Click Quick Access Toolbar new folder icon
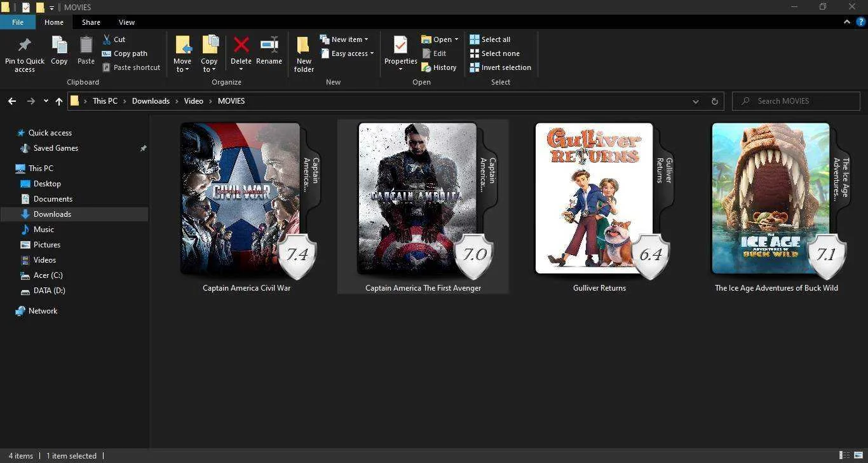The width and height of the screenshot is (868, 463). click(x=40, y=8)
